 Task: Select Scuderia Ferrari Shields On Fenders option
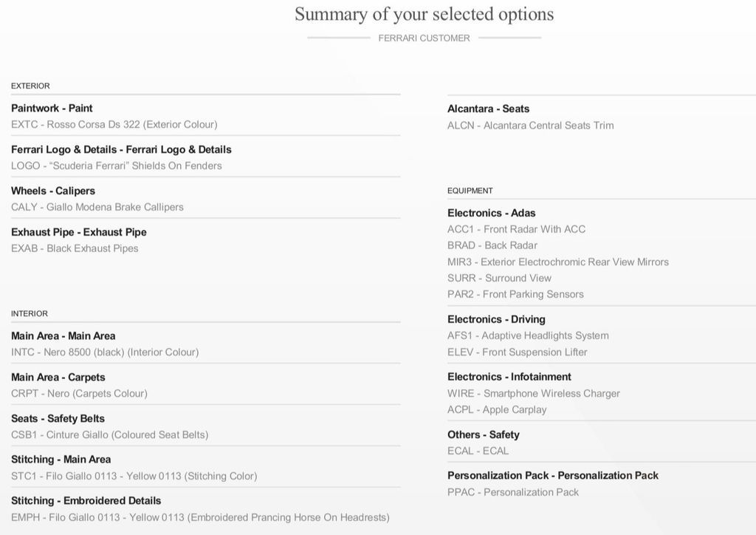click(x=116, y=166)
